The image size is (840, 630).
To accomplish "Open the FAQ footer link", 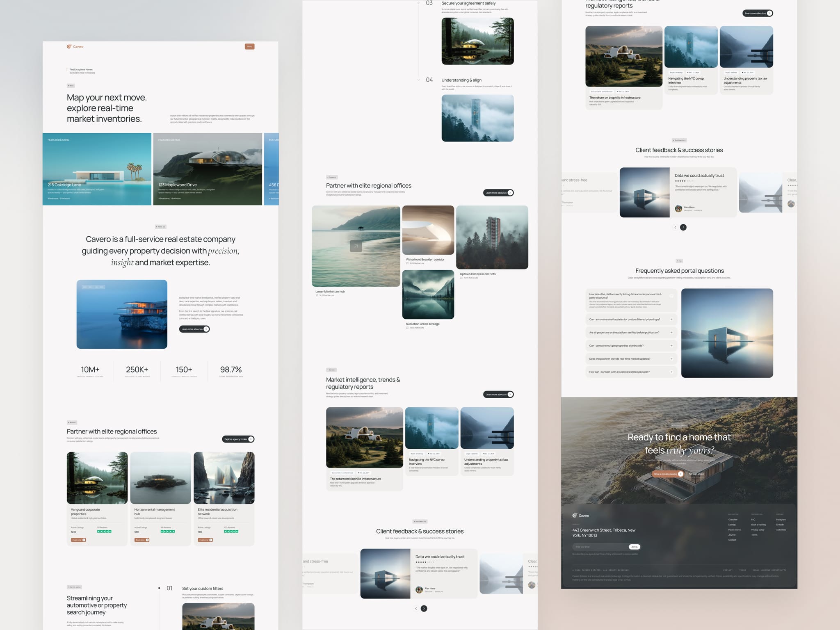I will [x=753, y=520].
